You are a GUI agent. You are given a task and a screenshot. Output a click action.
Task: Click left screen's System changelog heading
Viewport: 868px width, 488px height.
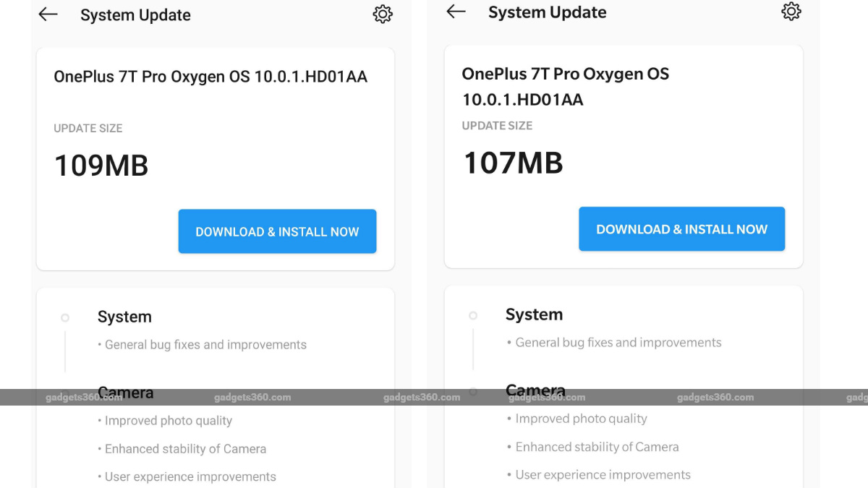click(x=124, y=317)
